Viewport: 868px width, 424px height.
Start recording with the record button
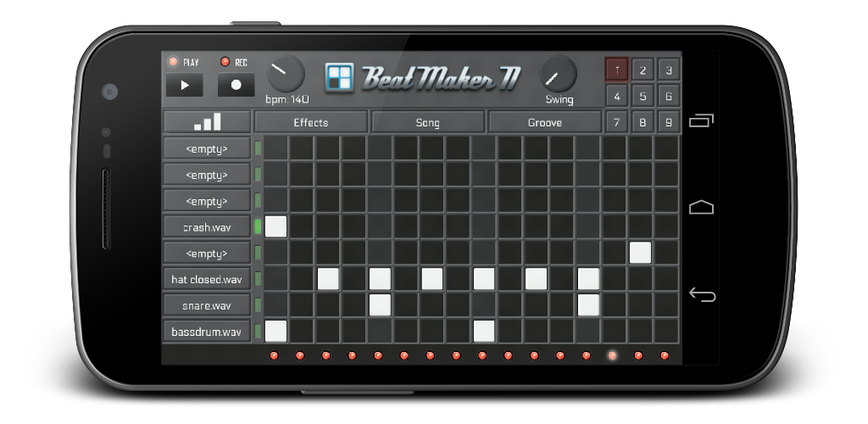point(236,86)
